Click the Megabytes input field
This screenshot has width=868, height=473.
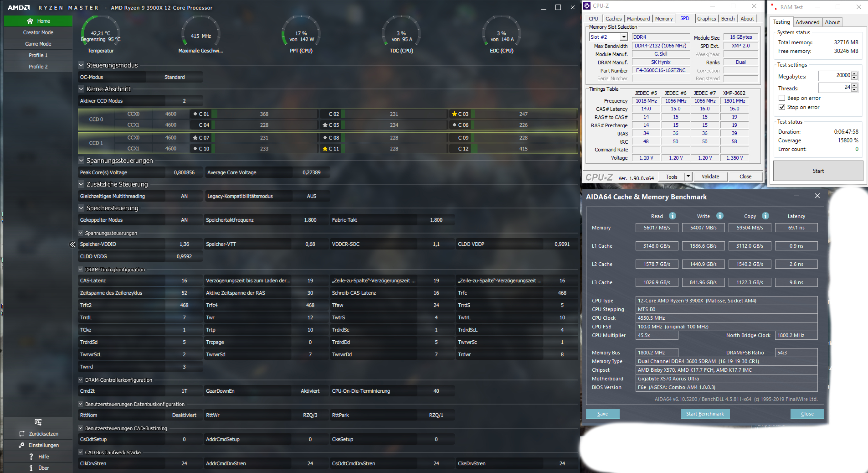(x=835, y=76)
